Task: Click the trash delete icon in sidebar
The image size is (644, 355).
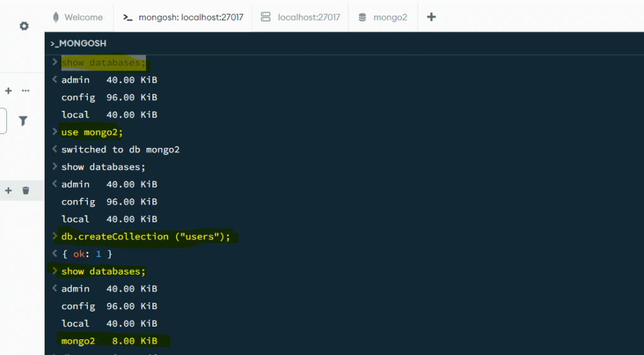Action: click(26, 190)
